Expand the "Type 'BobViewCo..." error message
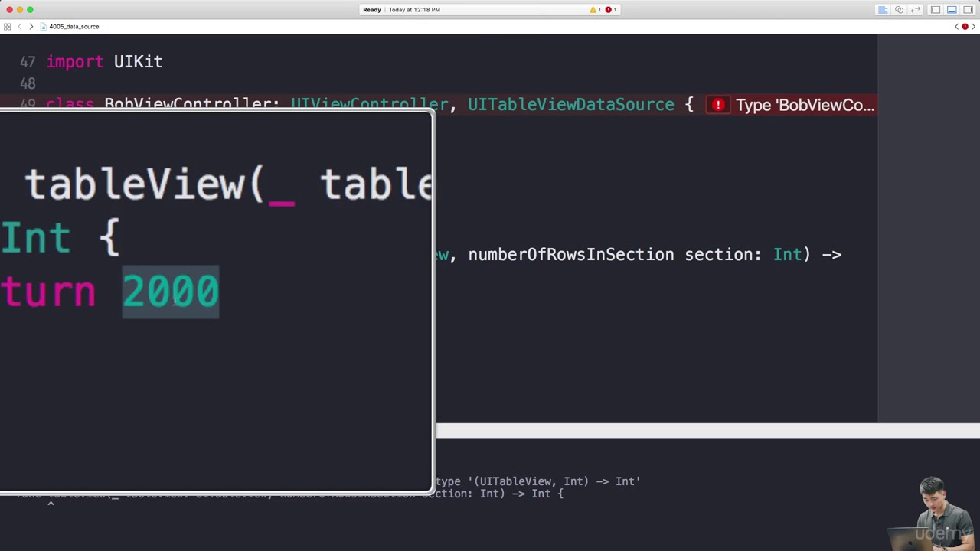Screen dimensions: 980x551 click(805, 105)
